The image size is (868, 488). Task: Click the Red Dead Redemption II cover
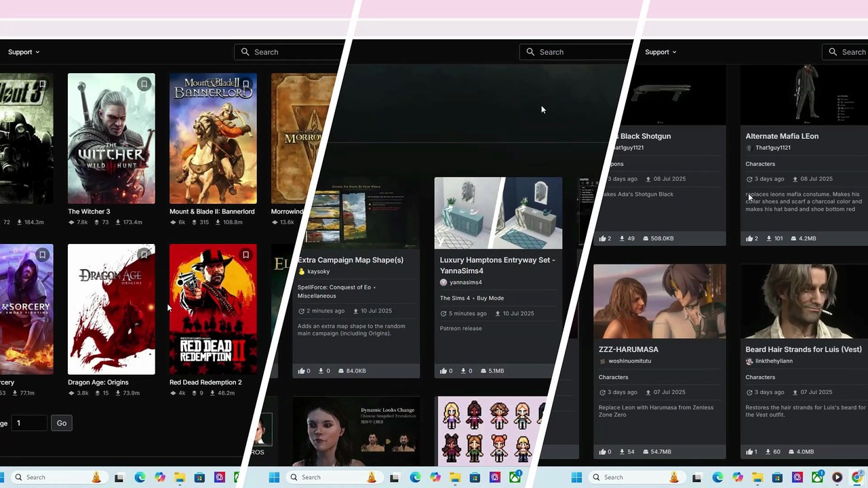[213, 309]
